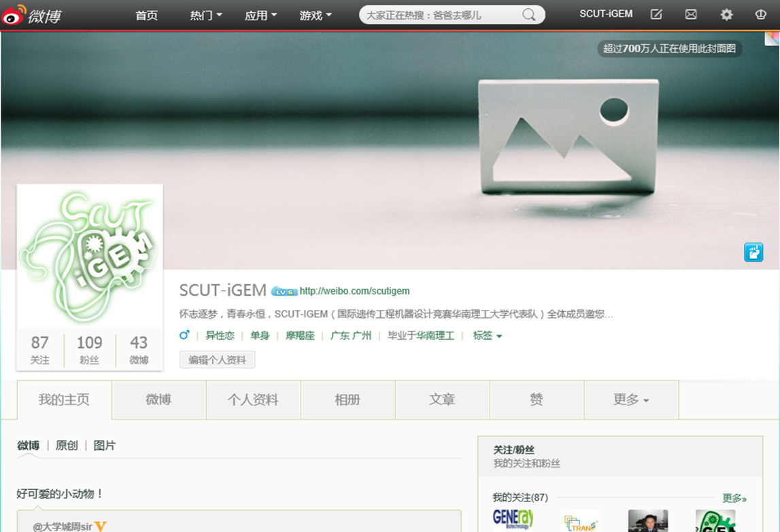Image resolution: width=780 pixels, height=532 pixels.
Task: Open the compose new post icon
Action: (656, 14)
